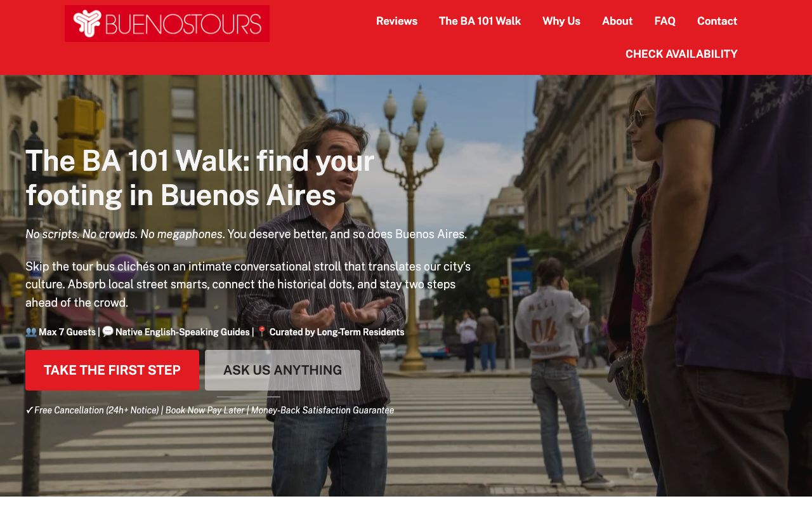Screen dimensions: 812x508
Task: Click the 'Skip the tour bus clichés' paragraph
Action: tap(248, 284)
